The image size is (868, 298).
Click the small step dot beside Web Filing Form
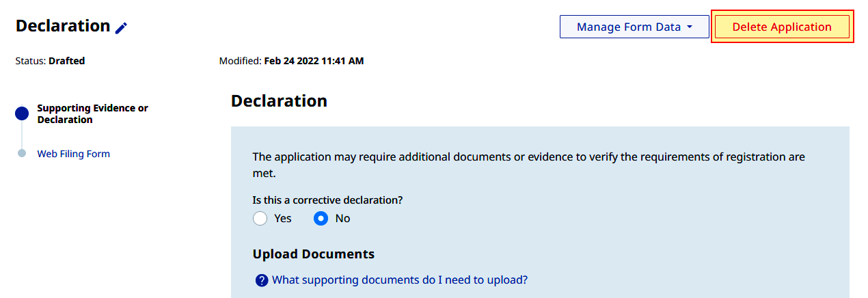22,154
